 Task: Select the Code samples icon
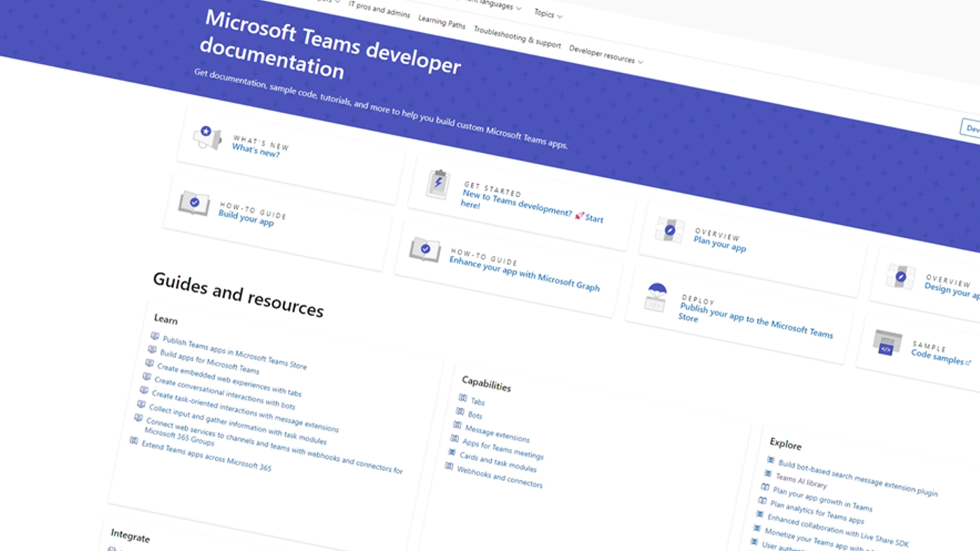(886, 343)
